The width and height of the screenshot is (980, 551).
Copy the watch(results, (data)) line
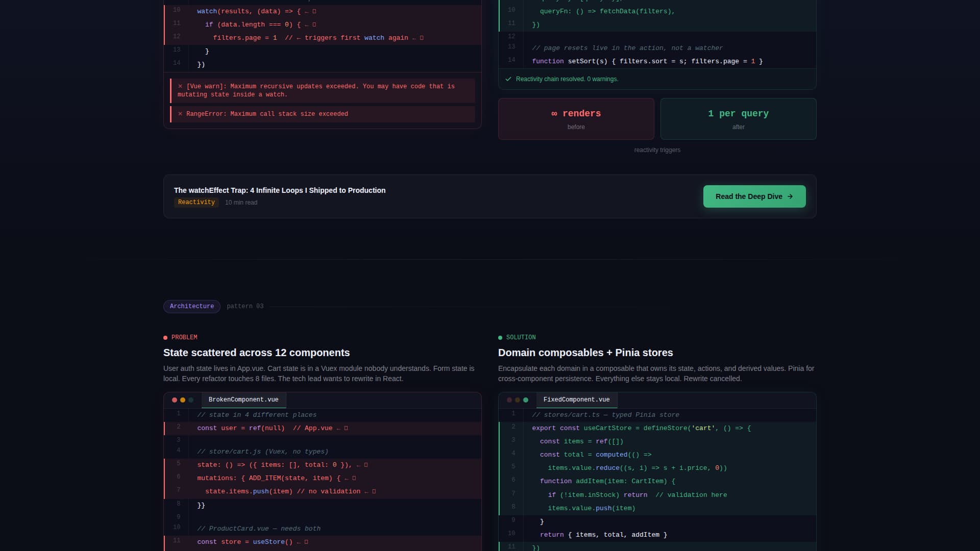click(313, 11)
